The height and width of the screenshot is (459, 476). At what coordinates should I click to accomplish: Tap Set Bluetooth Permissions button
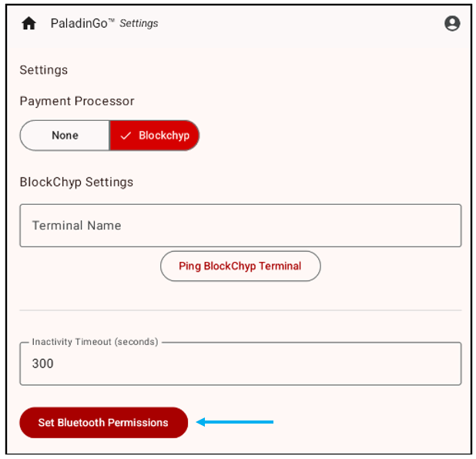[103, 423]
